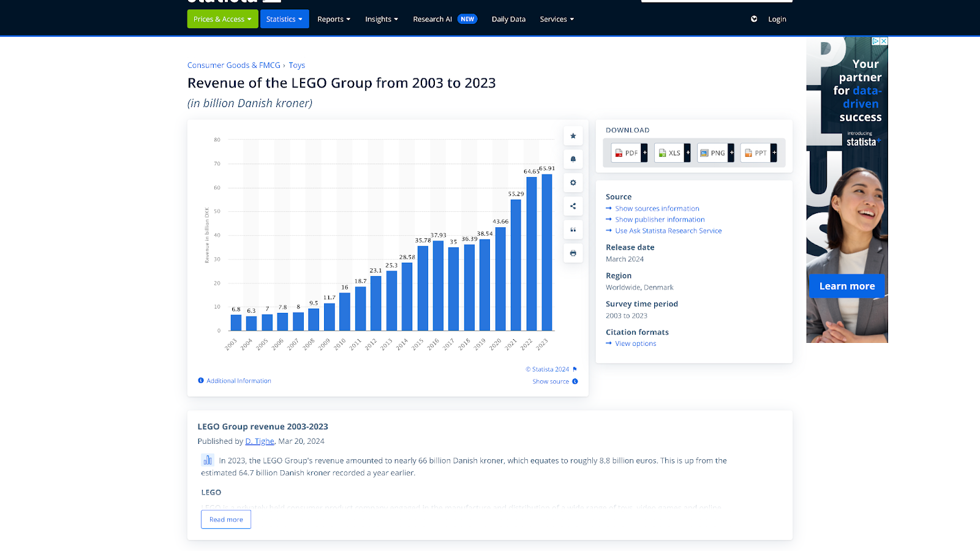
Task: Download the chart as PPT
Action: click(755, 153)
